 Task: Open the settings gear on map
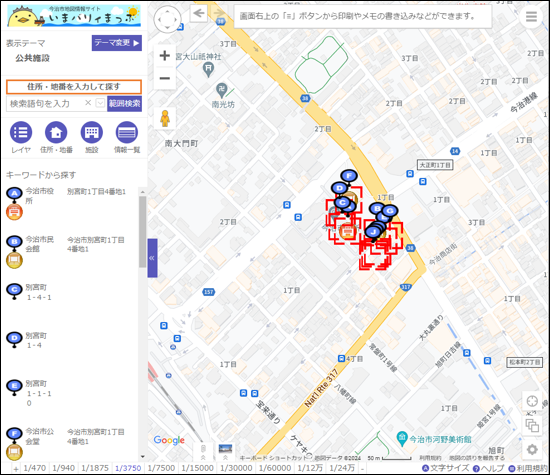[x=532, y=449]
